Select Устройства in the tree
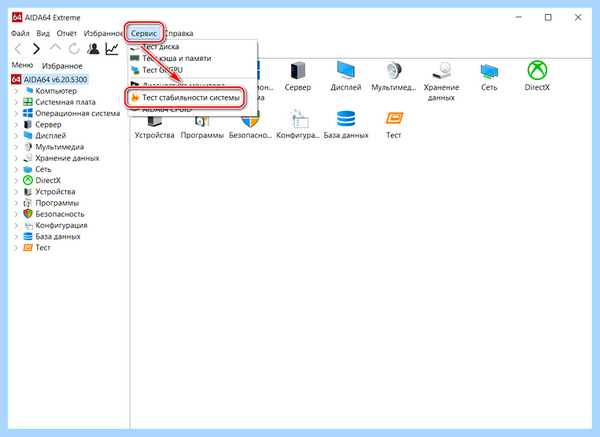The width and height of the screenshot is (600, 437). (x=55, y=192)
